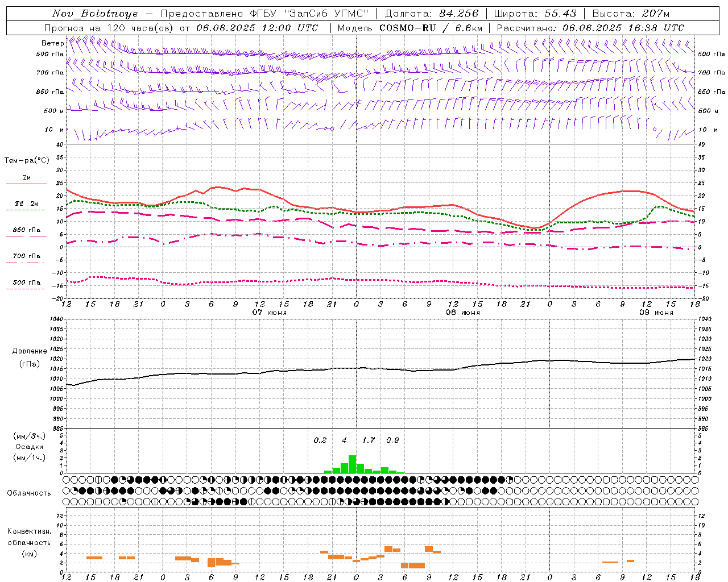Click the (км) convective cloud unit label
The image size is (728, 582).
29,554
